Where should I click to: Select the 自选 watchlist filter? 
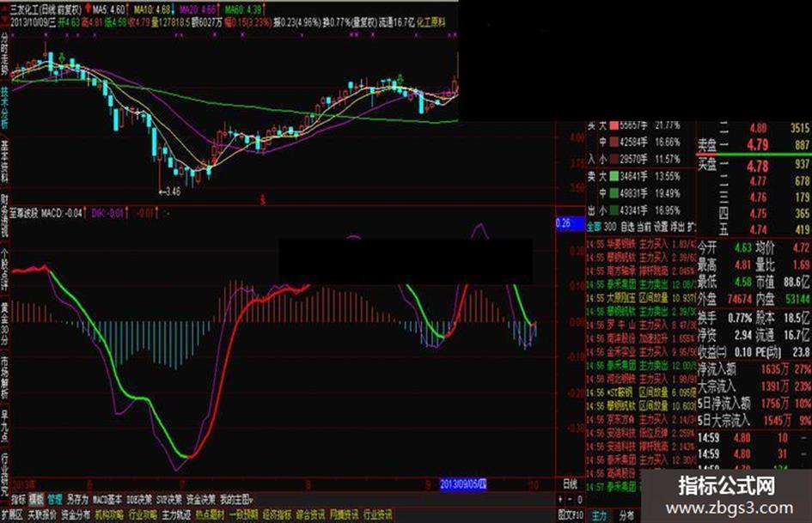[x=627, y=227]
